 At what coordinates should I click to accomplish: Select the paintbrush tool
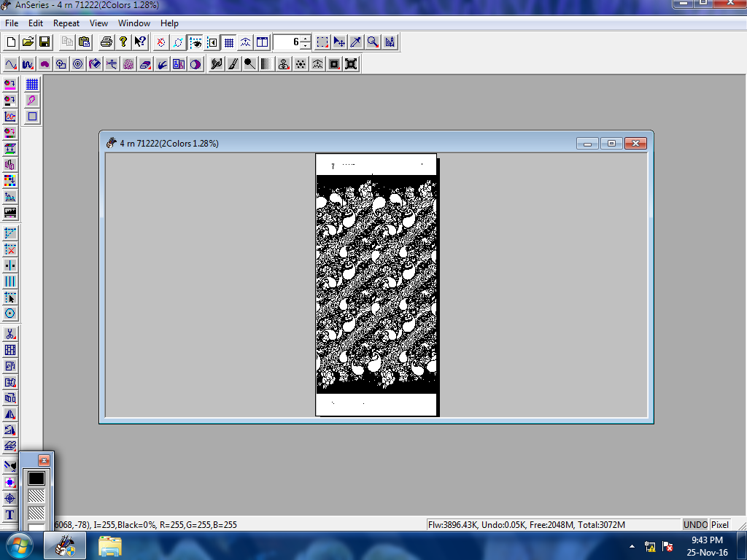(233, 64)
